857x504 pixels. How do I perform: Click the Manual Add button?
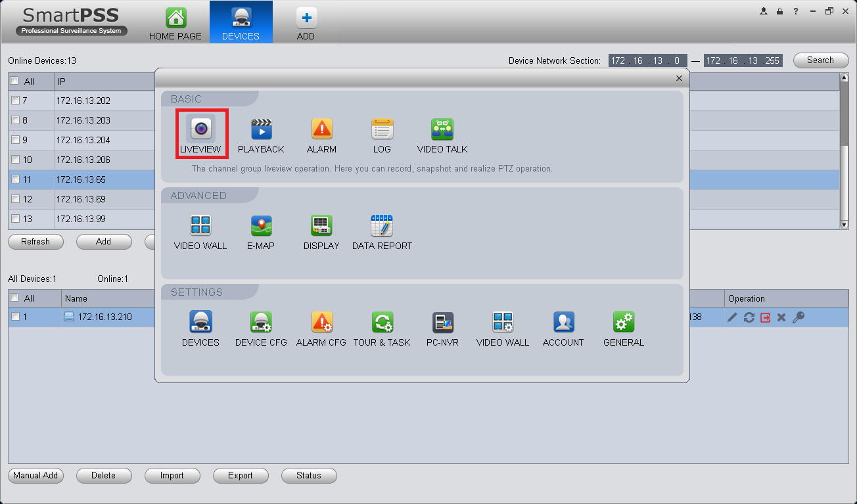point(35,476)
